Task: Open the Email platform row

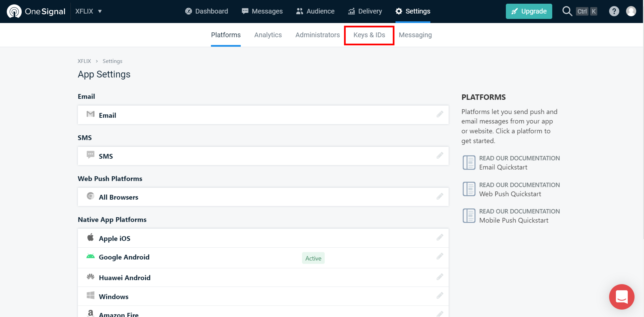Action: click(x=263, y=115)
